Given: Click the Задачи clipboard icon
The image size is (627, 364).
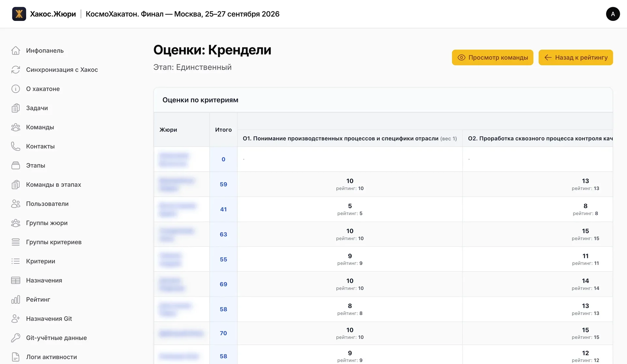Looking at the screenshot, I should tap(16, 108).
